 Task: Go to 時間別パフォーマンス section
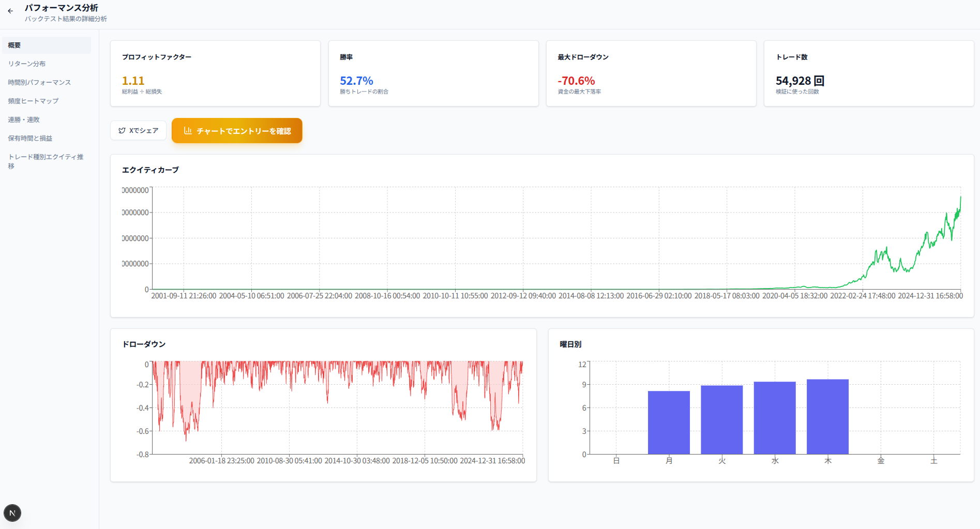pos(39,82)
